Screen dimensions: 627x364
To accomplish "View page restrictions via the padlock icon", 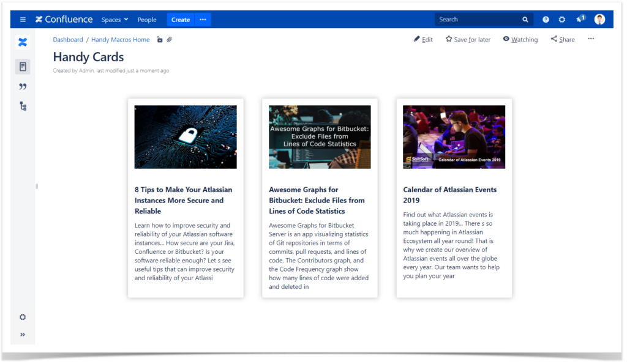I will click(x=159, y=39).
